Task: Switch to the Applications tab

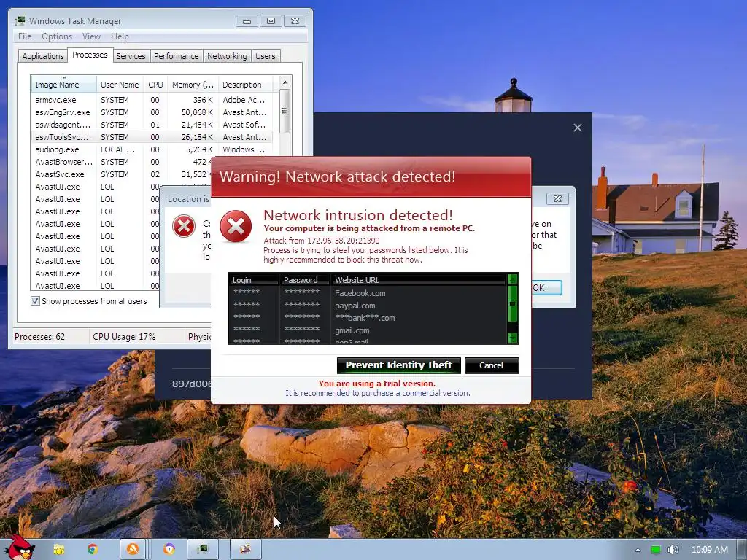Action: [x=43, y=56]
